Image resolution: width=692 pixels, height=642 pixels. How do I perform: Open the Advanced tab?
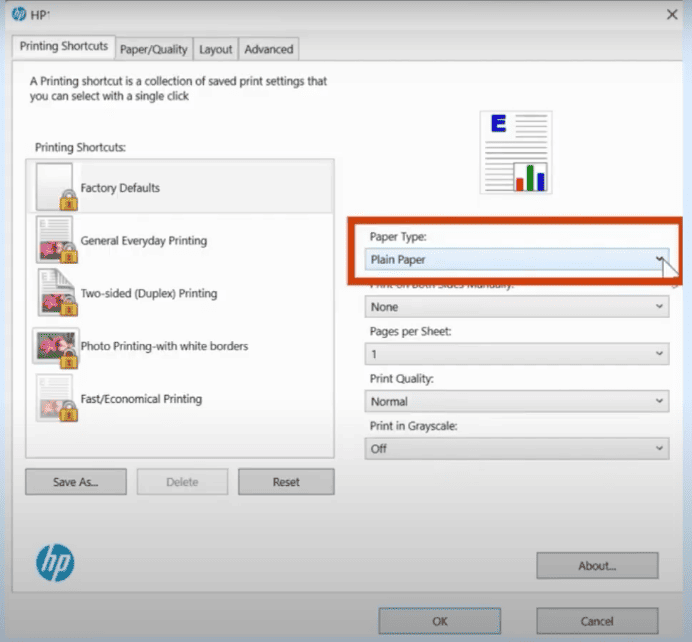[x=269, y=49]
